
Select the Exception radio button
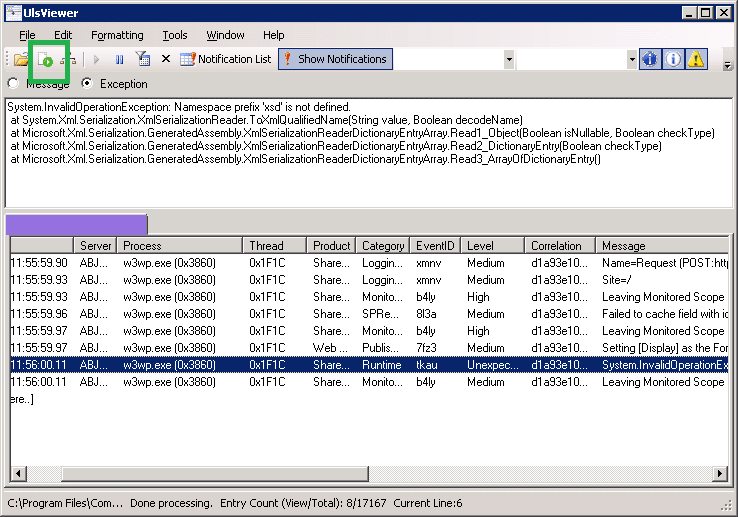pyautogui.click(x=87, y=83)
